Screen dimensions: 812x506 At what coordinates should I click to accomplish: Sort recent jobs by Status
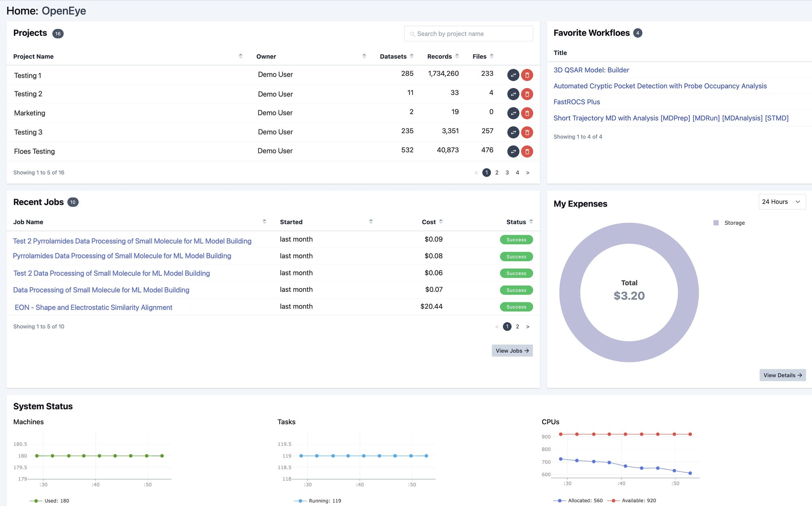(531, 222)
